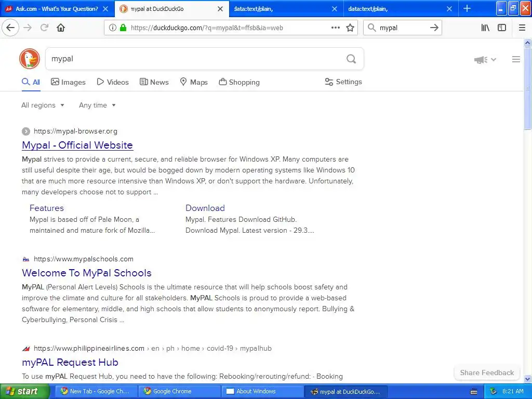Open a new tab with plus button
Screen dimensions: 532x399
coord(467,8)
